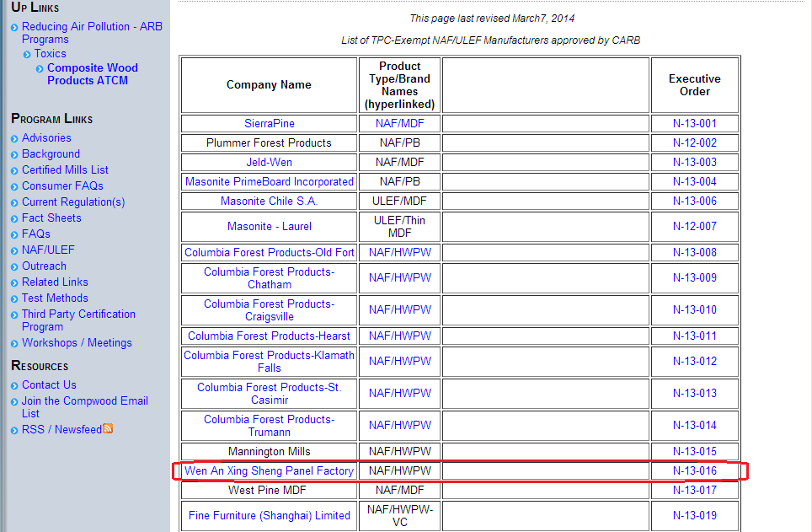Select Mannington Mills cell text

click(270, 452)
